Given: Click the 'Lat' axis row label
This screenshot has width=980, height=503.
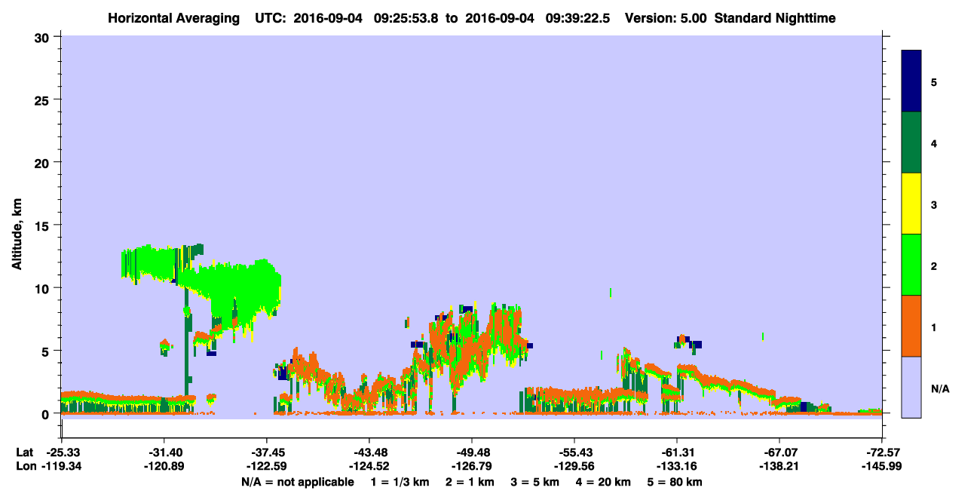Looking at the screenshot, I should pyautogui.click(x=24, y=452).
